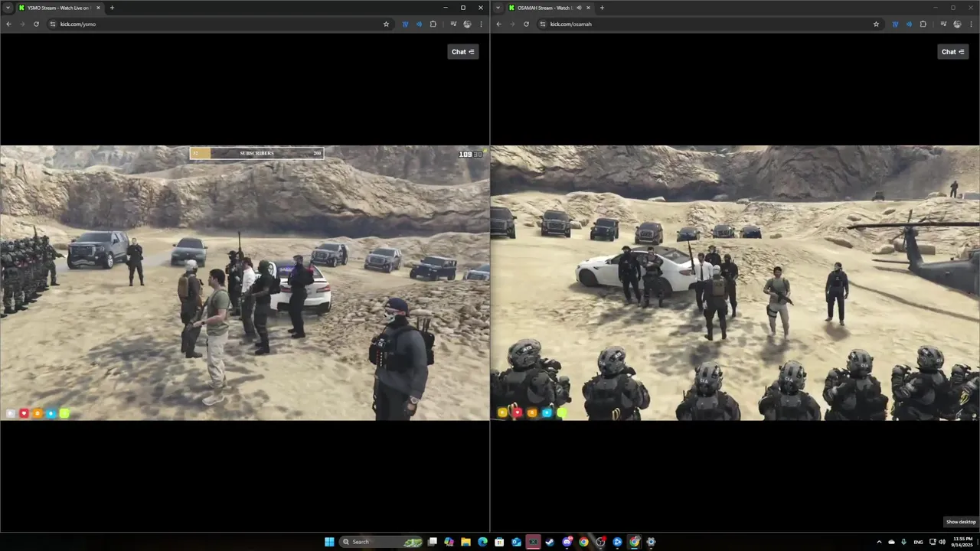
Task: Open the Extensions puzzle icon in OSAMAH window
Action: coord(923,24)
